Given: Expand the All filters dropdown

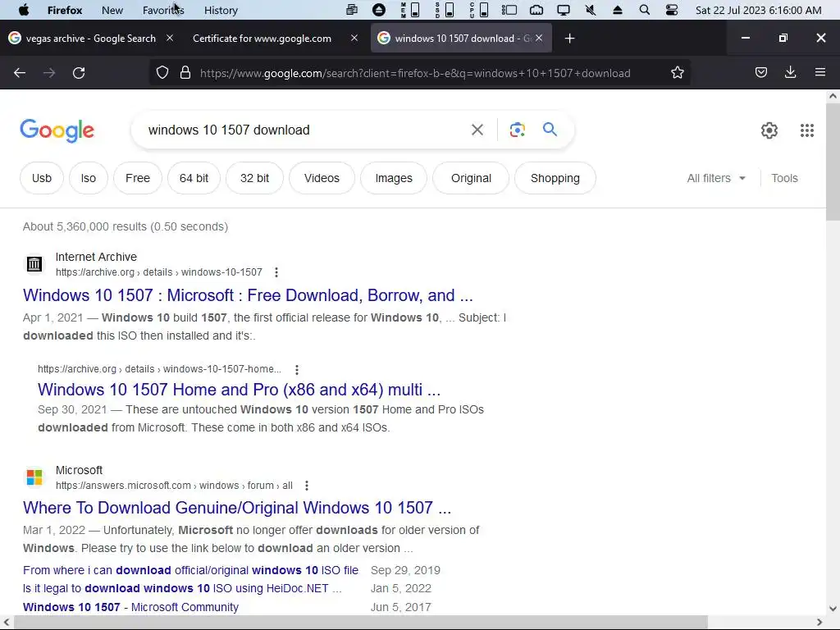Looking at the screenshot, I should [x=716, y=178].
